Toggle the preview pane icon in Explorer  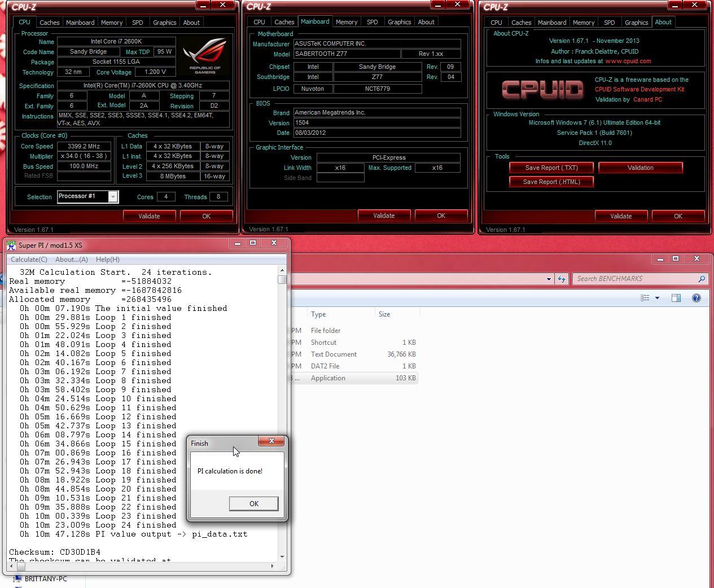tap(676, 298)
